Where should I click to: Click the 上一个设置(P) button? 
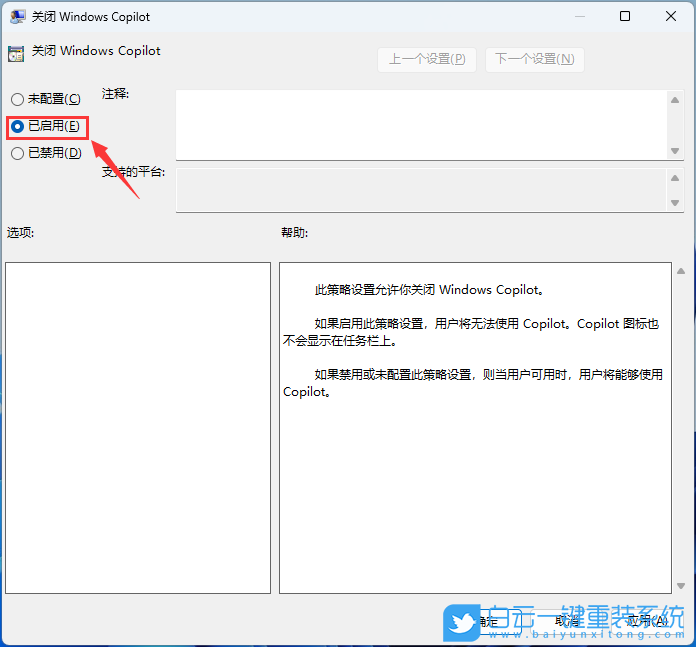pos(427,59)
